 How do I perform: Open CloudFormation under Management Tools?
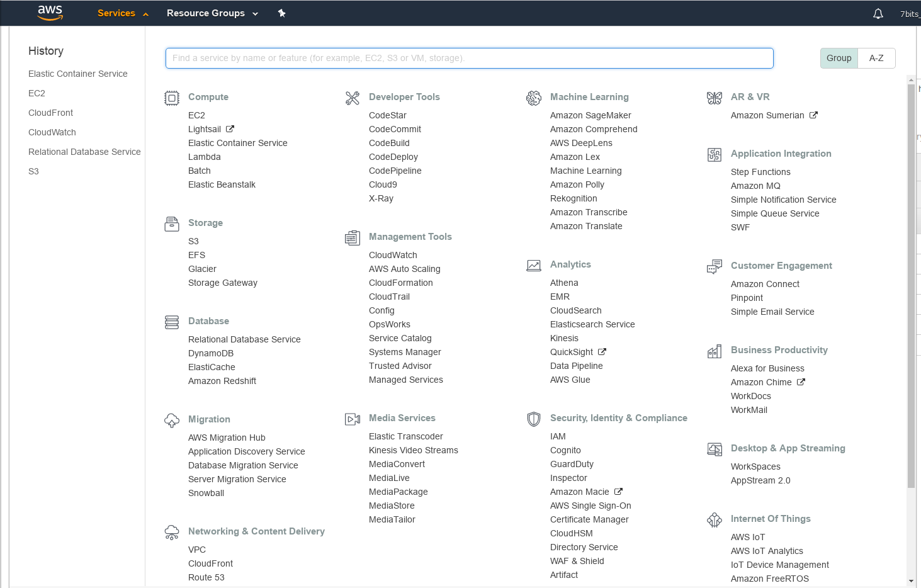[x=401, y=283]
